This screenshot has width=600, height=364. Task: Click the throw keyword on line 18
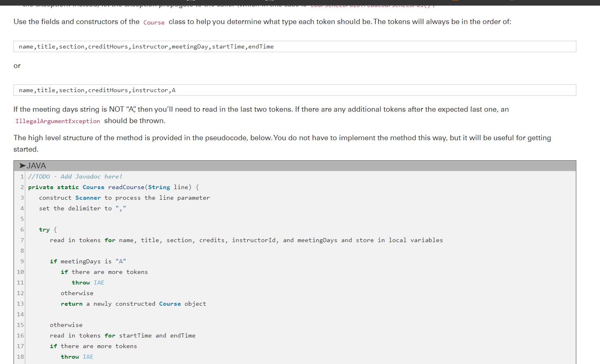click(x=70, y=357)
